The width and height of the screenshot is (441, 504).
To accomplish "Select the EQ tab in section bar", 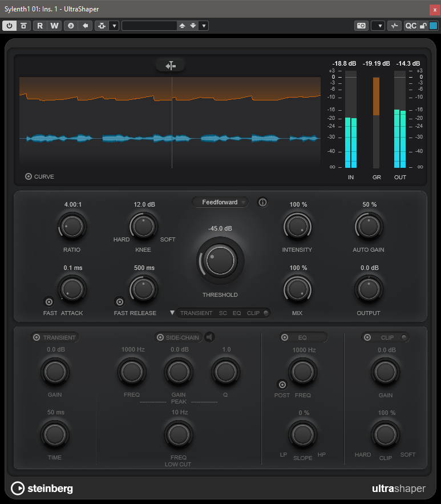I will pyautogui.click(x=237, y=313).
